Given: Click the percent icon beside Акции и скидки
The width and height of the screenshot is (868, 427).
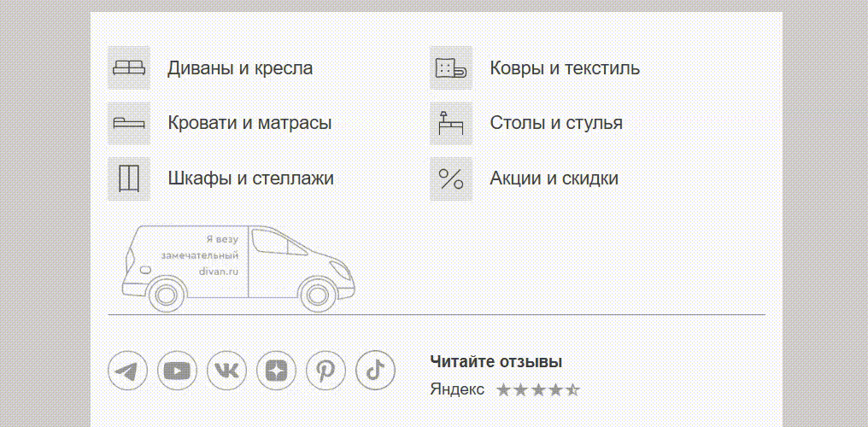Looking at the screenshot, I should pyautogui.click(x=451, y=178).
